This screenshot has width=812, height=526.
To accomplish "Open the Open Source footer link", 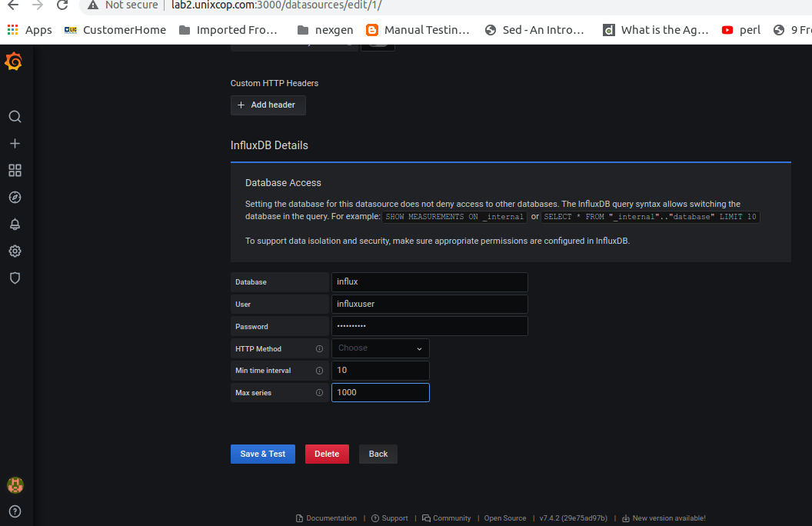I will click(x=505, y=518).
